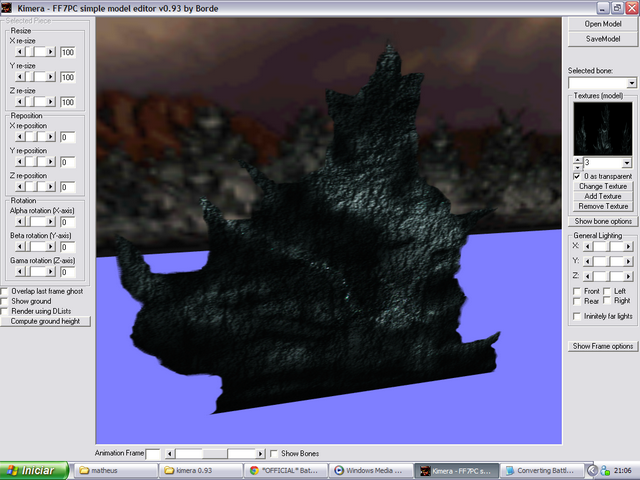Click left arrow of Alpha rotation scrollbar
This screenshot has width=640, height=480.
tap(20, 222)
